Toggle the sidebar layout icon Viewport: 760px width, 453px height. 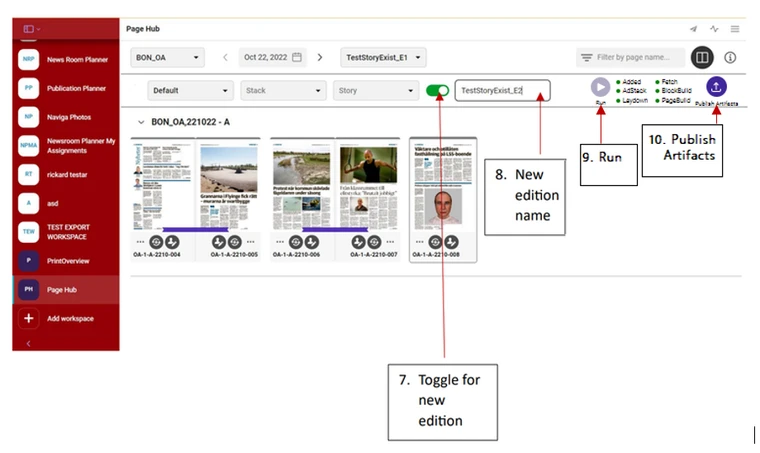[x=29, y=29]
